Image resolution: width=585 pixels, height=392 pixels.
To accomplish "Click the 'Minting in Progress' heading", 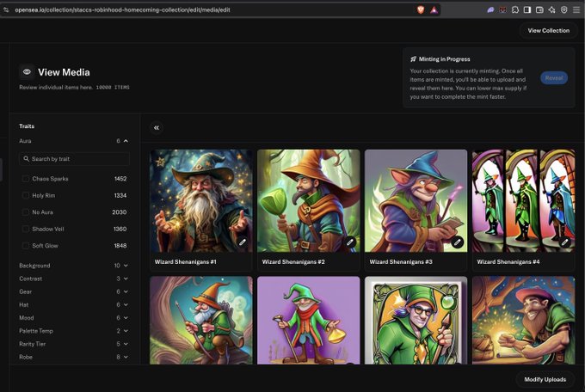I will tap(445, 59).
